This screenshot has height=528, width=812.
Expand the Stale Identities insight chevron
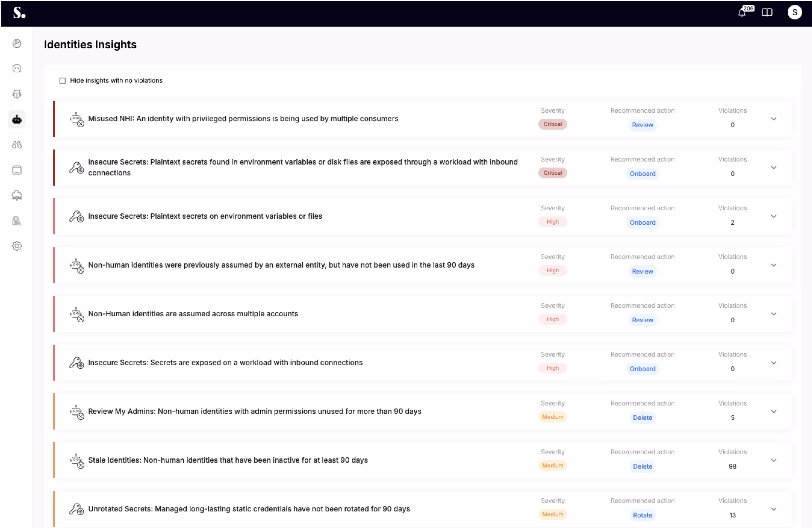pos(773,460)
